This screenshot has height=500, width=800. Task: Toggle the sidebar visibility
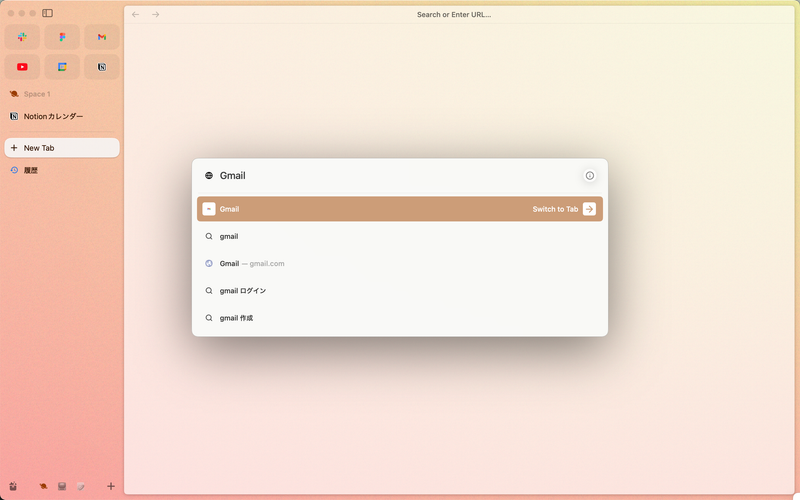[47, 13]
